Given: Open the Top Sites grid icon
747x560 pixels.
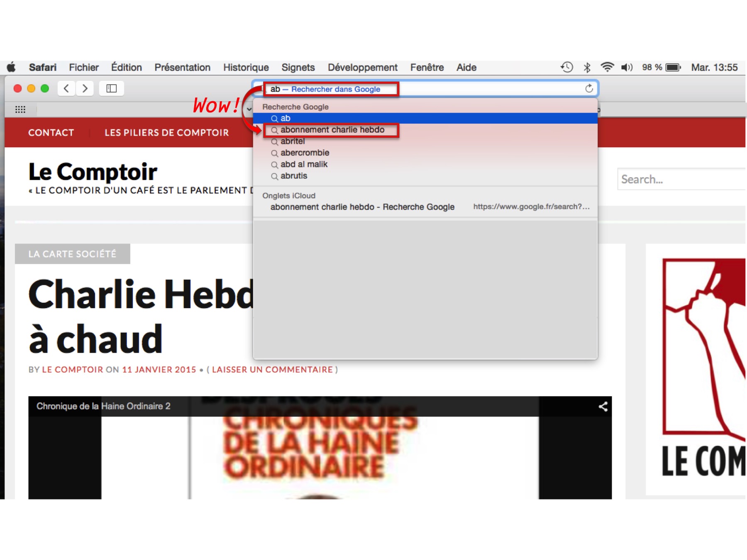Looking at the screenshot, I should pos(20,110).
